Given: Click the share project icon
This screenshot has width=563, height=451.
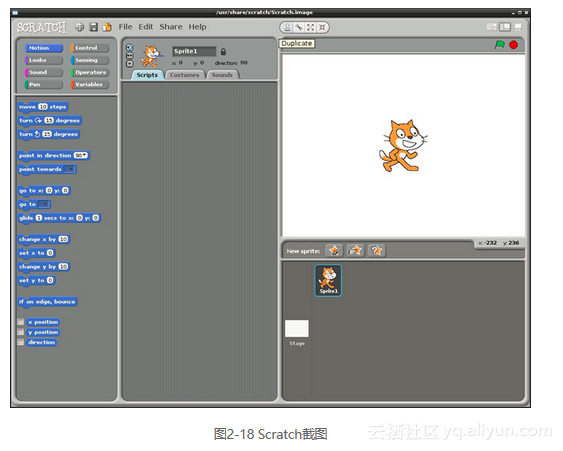Looking at the screenshot, I should tap(107, 27).
